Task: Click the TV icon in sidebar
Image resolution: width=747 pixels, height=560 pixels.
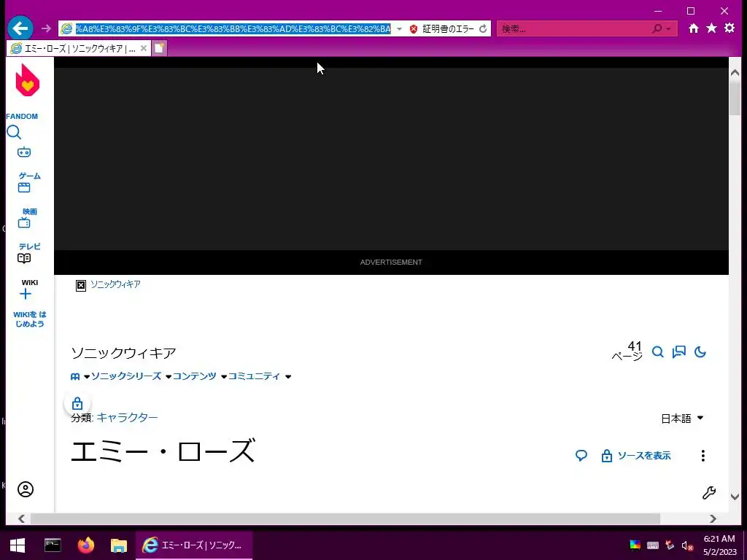Action: point(24,222)
